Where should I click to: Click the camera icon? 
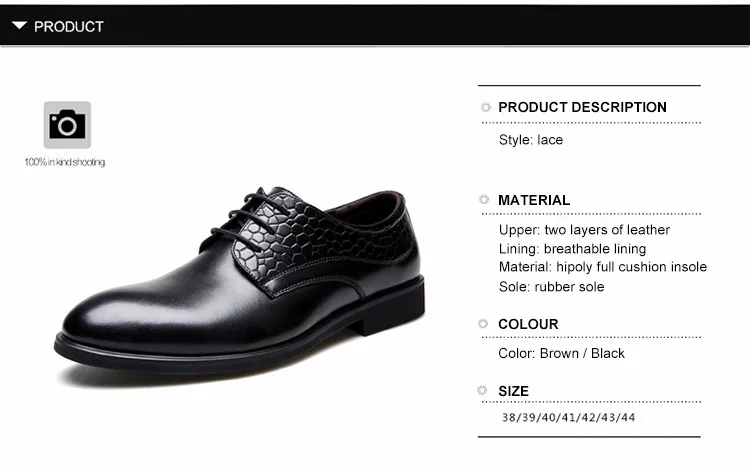(x=67, y=125)
